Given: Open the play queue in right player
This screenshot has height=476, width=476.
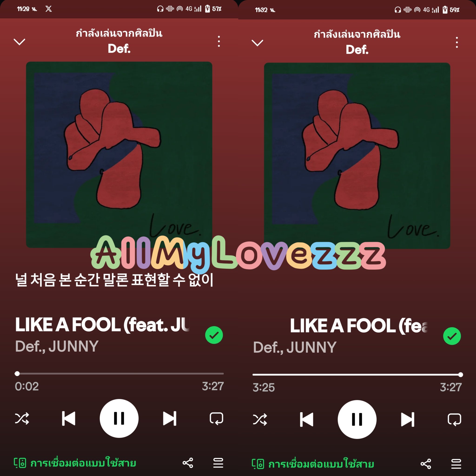Looking at the screenshot, I should pos(456,464).
